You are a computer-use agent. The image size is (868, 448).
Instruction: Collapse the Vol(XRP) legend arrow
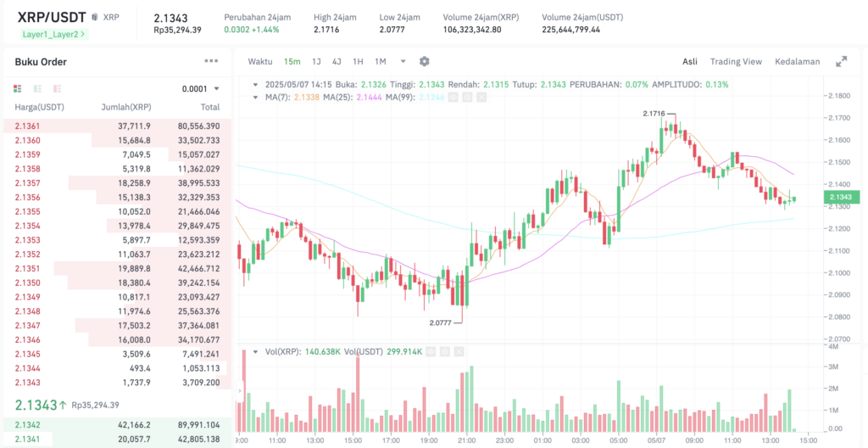(x=255, y=351)
